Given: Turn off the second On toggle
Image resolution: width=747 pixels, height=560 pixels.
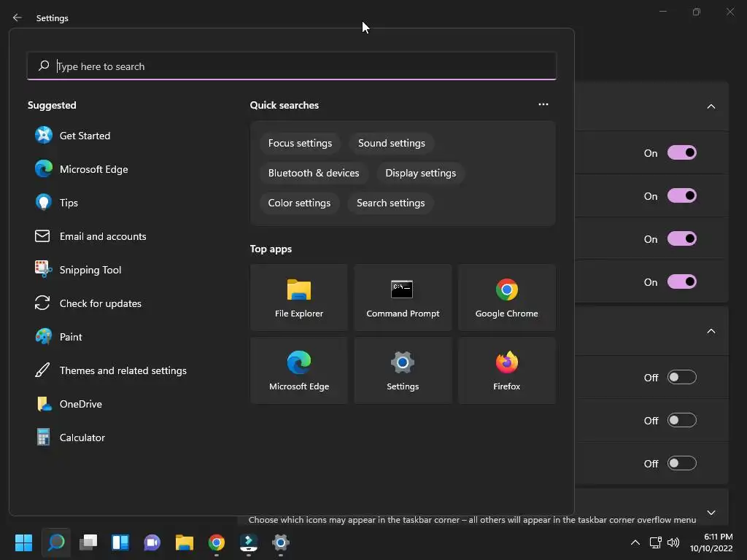Looking at the screenshot, I should click(682, 195).
